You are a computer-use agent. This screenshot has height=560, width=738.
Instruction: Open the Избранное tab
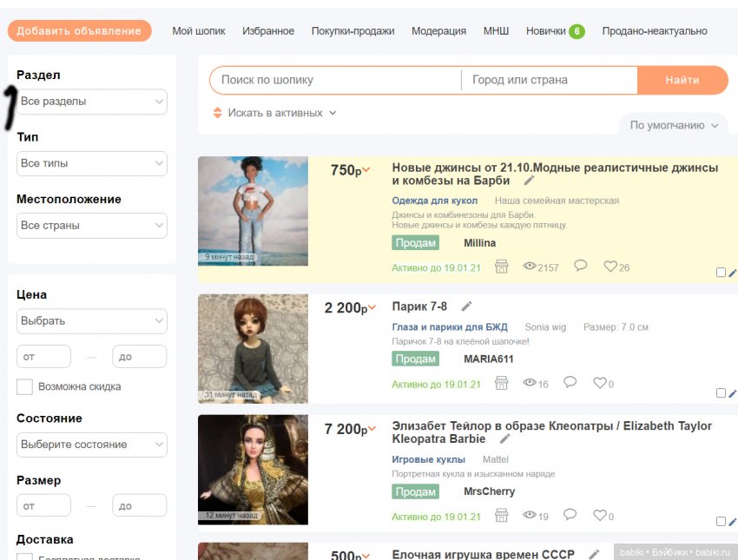click(x=268, y=31)
